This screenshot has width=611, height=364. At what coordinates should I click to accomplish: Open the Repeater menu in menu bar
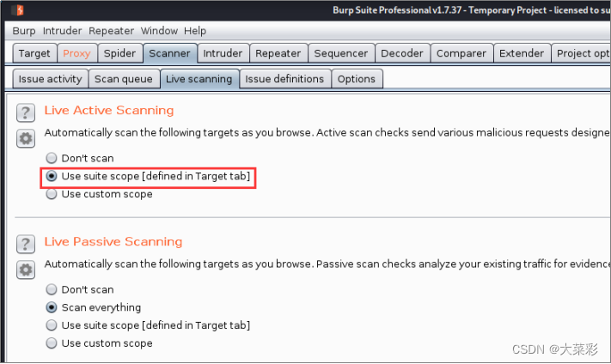click(111, 31)
